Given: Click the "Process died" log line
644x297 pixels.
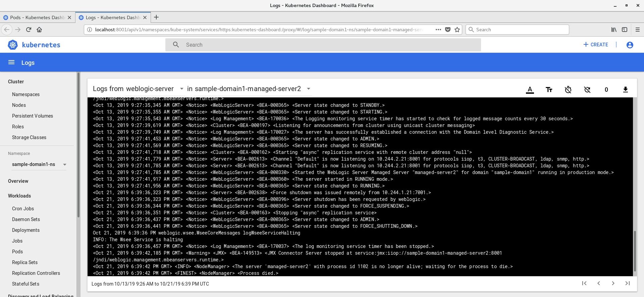Looking at the screenshot, I should 185,273.
